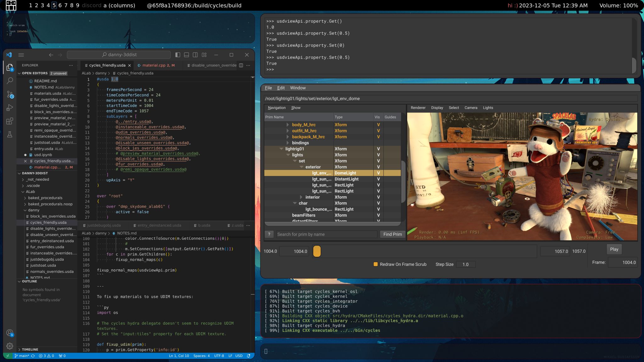Open usdview Window menu
Viewport: 644px width, 362px height.
point(298,88)
